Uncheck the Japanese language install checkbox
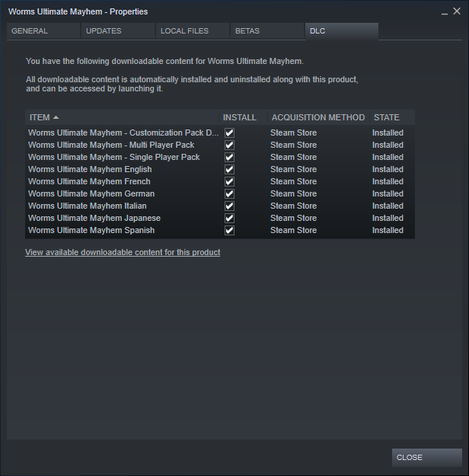The height and width of the screenshot is (476, 469). (x=229, y=219)
